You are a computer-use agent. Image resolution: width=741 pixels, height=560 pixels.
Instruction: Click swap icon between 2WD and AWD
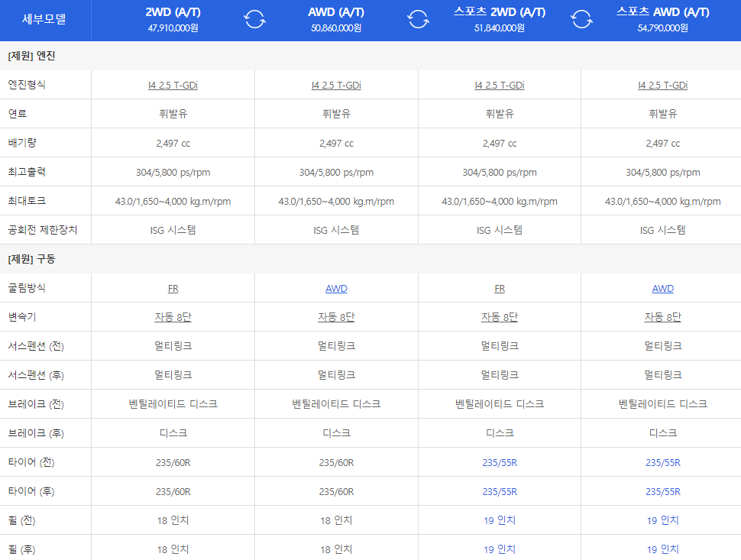[254, 20]
